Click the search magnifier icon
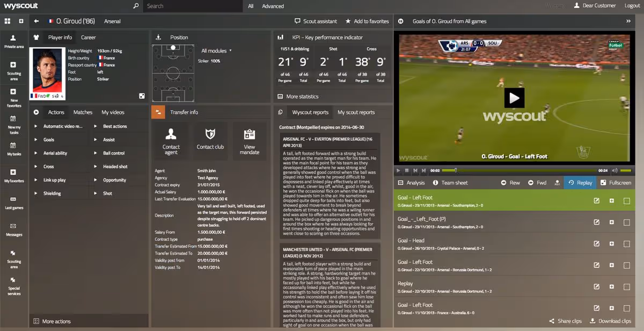This screenshot has height=331, width=644. coord(136,6)
